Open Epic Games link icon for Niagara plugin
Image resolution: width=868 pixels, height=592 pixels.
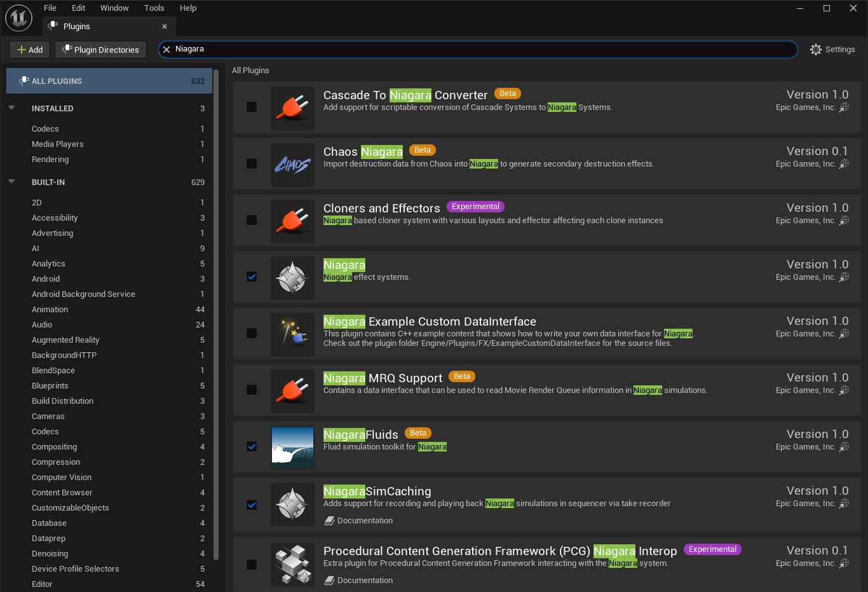pos(844,277)
